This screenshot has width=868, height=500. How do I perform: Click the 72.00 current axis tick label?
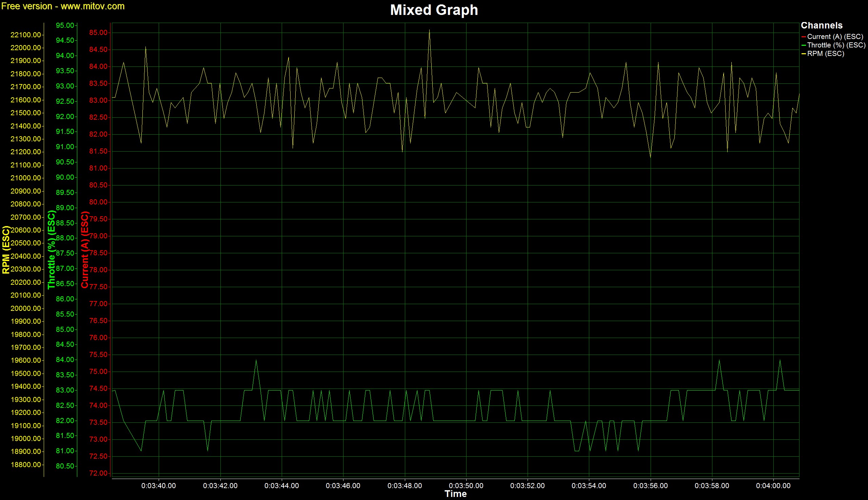[x=98, y=473]
